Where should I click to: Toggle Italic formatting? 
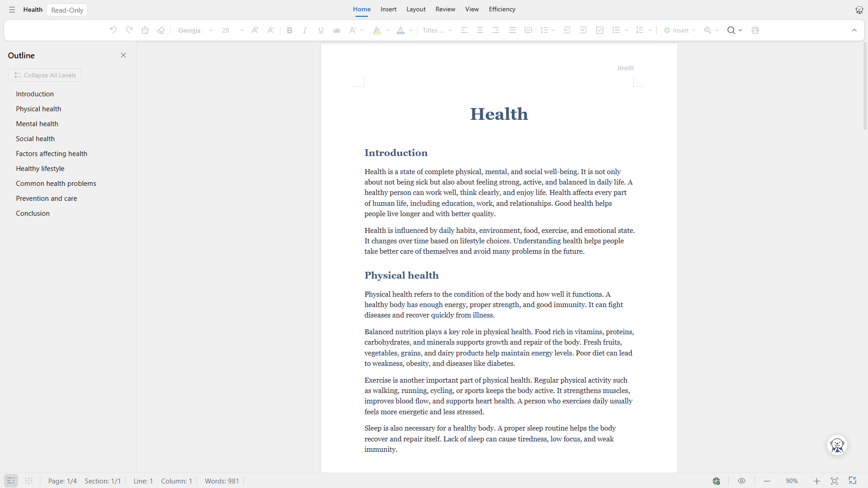click(305, 30)
